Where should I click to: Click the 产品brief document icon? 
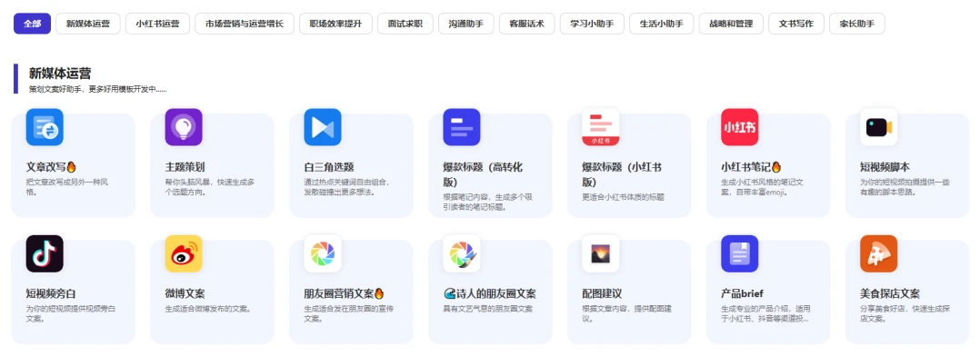[x=739, y=253]
